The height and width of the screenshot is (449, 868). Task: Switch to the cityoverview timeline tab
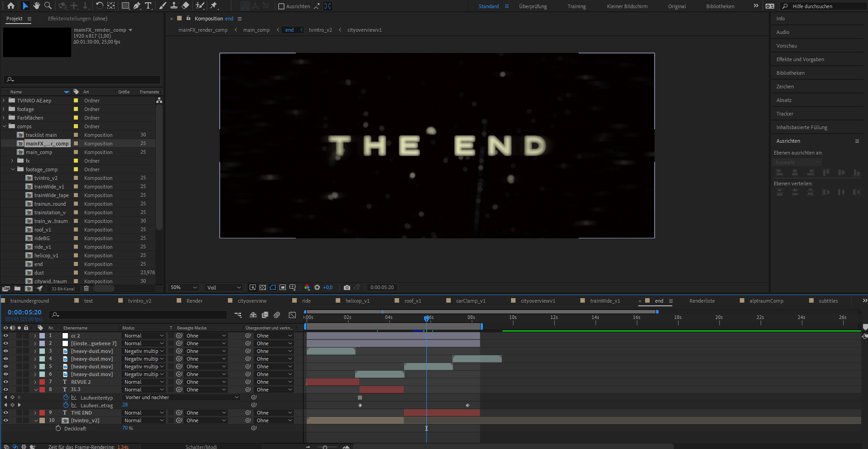(x=252, y=301)
